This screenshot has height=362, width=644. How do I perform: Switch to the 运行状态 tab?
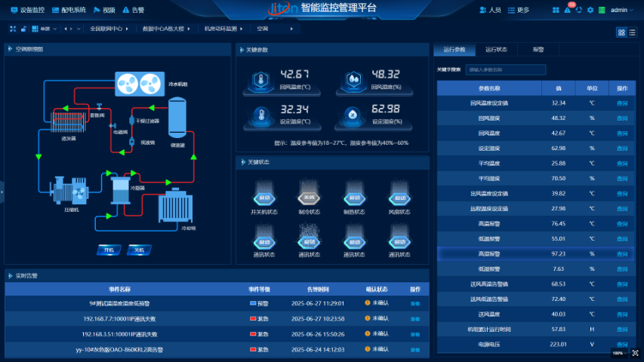click(496, 50)
